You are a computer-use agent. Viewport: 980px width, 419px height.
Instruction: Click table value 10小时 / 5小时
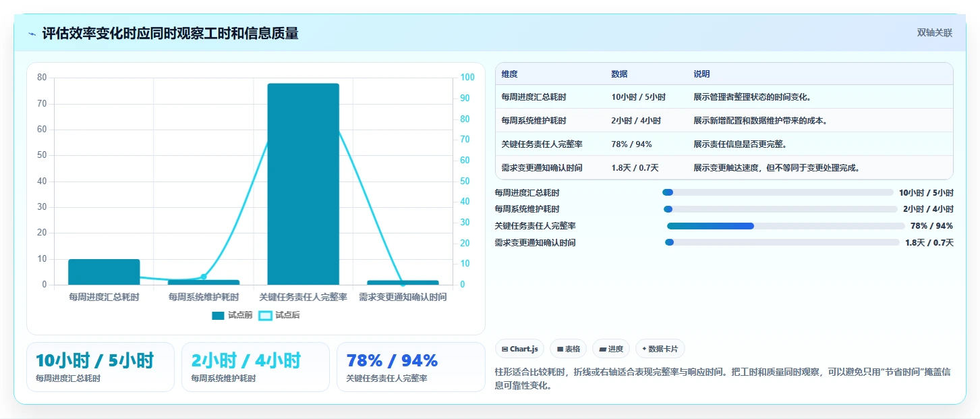click(638, 97)
